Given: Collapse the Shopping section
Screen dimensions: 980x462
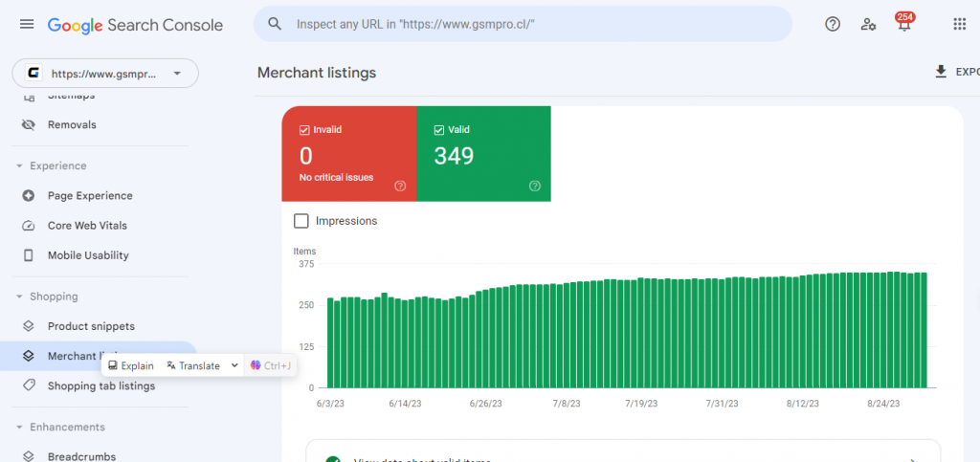Looking at the screenshot, I should [x=19, y=297].
